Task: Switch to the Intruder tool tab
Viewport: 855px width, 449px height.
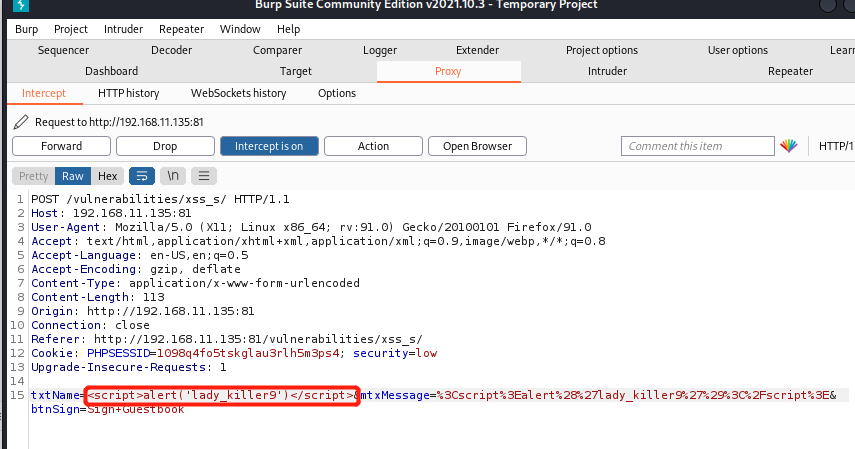Action: pos(607,71)
